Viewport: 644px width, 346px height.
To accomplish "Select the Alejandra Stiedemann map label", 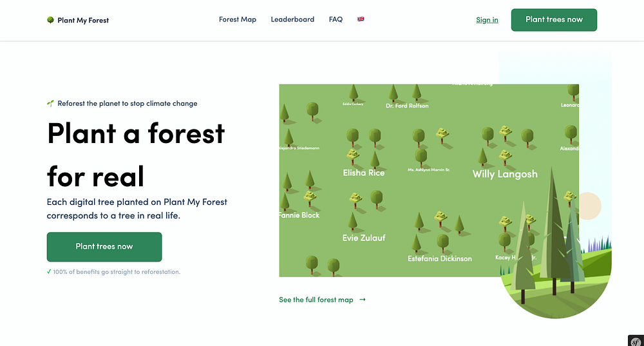I will coord(299,148).
